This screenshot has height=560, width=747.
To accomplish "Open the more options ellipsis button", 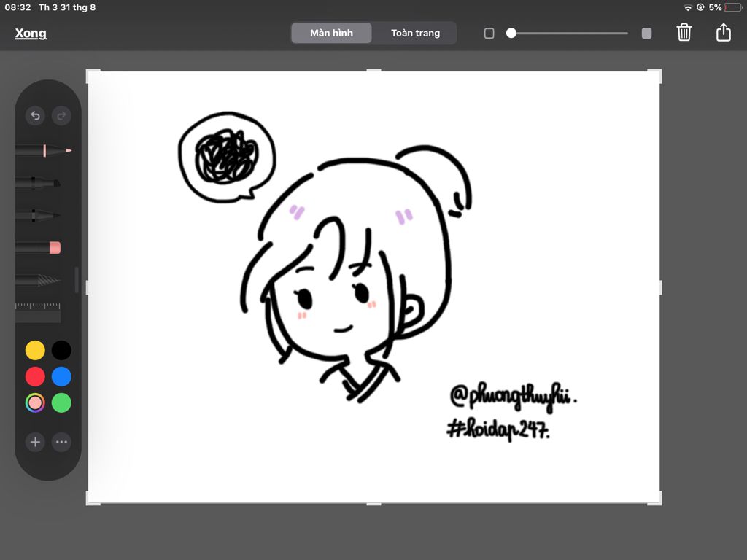I will 61,442.
